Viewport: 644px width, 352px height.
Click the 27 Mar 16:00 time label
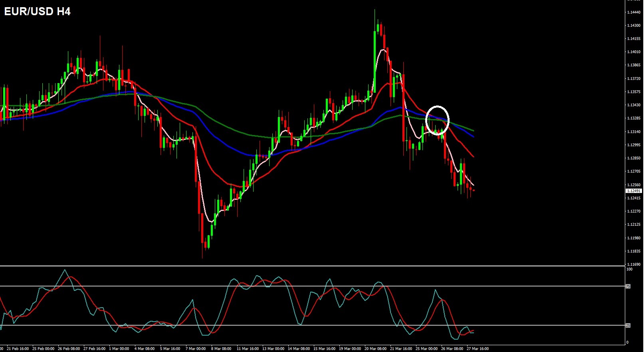point(478,349)
